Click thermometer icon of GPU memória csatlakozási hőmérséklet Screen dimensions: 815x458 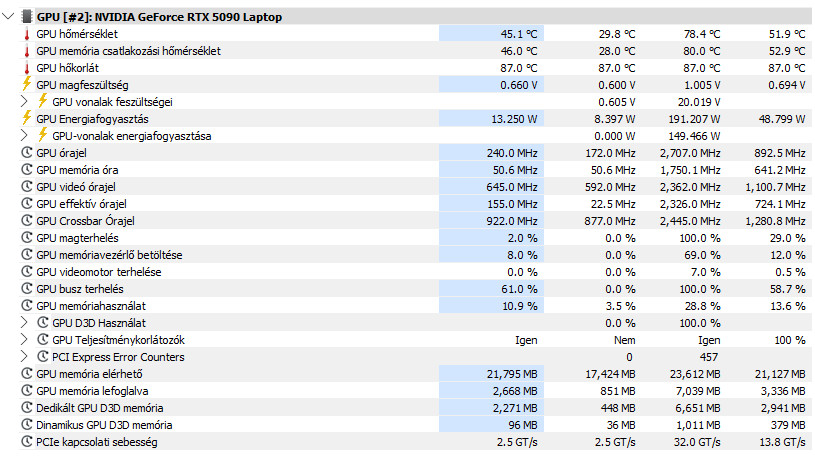27,51
